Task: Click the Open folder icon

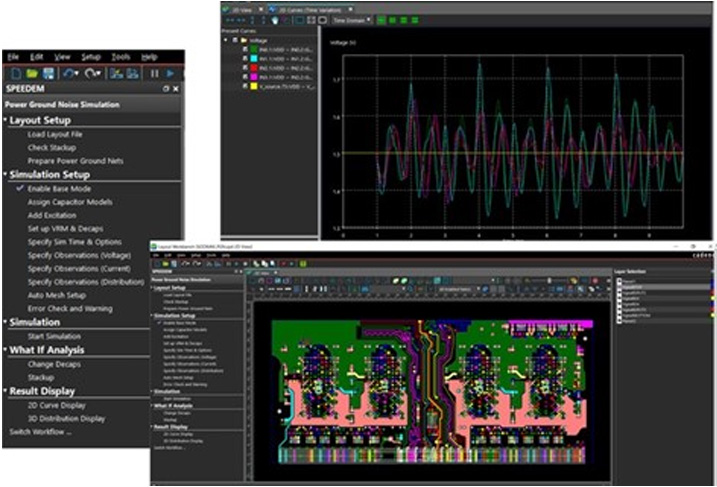Action: 32,74
